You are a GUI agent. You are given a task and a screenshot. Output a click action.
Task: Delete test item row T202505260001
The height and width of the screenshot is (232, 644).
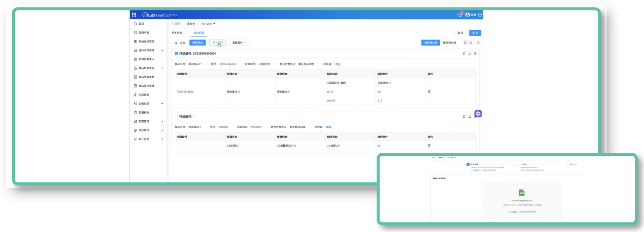point(429,92)
